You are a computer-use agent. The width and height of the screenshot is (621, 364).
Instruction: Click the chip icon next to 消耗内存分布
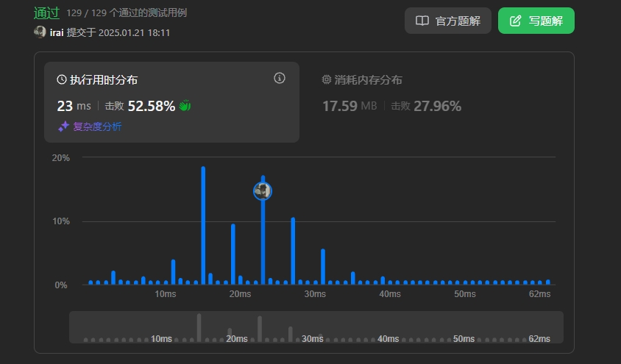click(327, 79)
